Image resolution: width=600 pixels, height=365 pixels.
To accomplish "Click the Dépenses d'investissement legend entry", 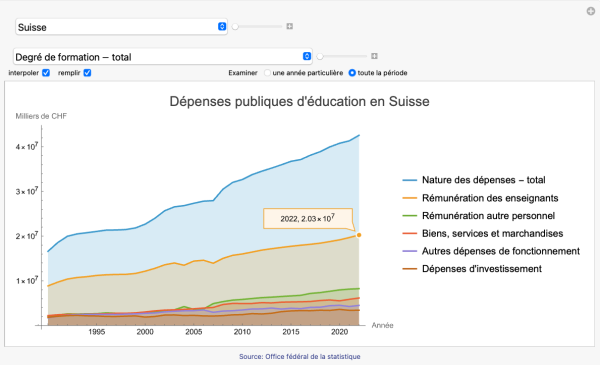I will coord(472,269).
